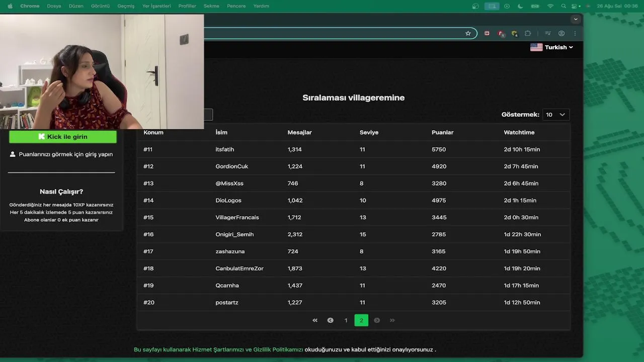The image size is (644, 362).
Task: Open the media controls music icon
Action: click(548, 33)
